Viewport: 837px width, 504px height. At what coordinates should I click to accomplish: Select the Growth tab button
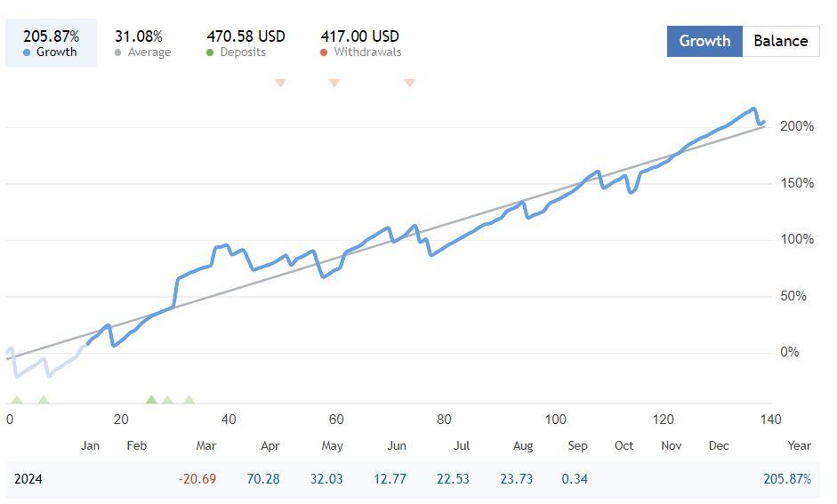pos(704,41)
